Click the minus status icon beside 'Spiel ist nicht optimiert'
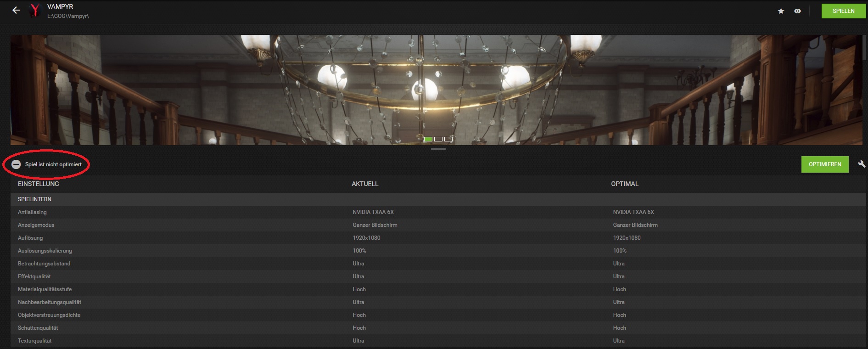Screen dimensions: 868x349 tap(16, 164)
